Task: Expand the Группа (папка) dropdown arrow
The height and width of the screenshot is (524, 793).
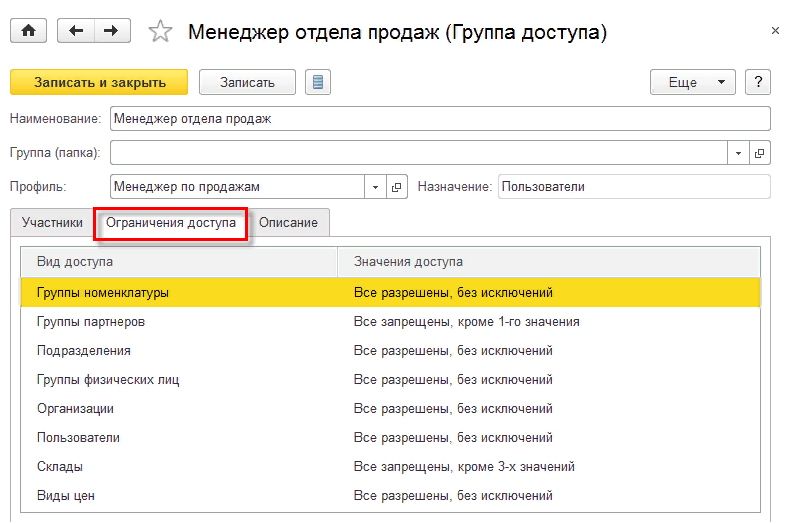Action: point(738,153)
